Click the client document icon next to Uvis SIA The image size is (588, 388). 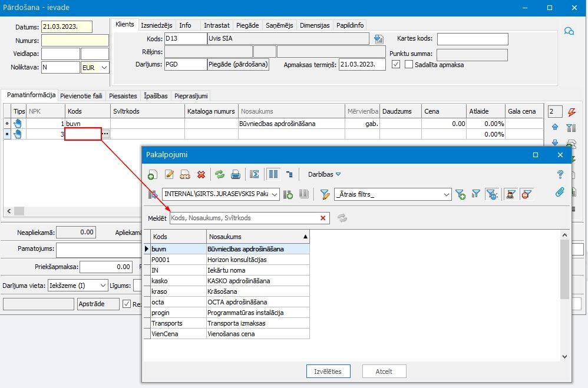point(379,39)
